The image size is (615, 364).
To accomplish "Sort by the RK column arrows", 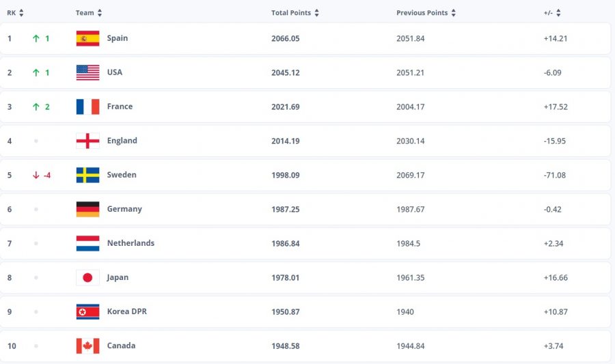I will point(21,13).
